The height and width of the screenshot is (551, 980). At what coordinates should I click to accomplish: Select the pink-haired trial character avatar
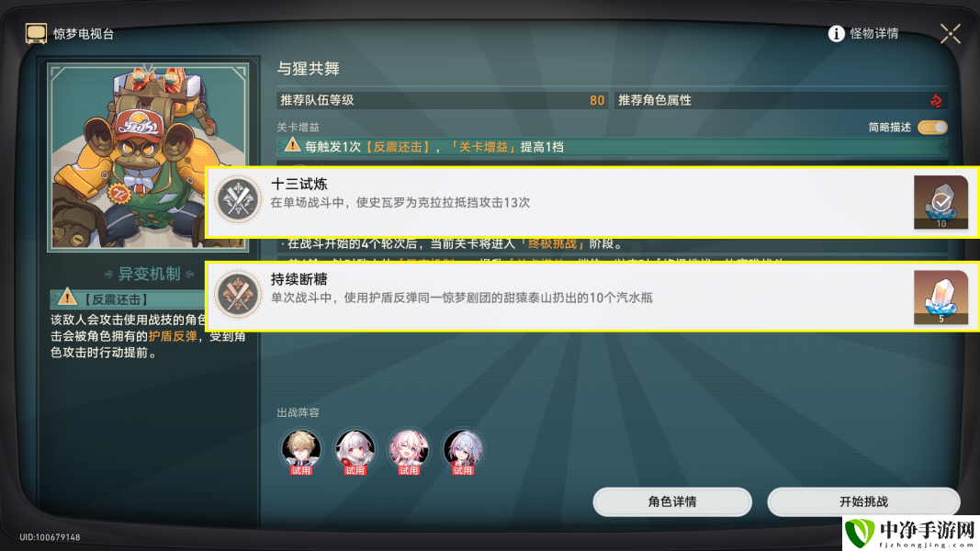pos(409,451)
